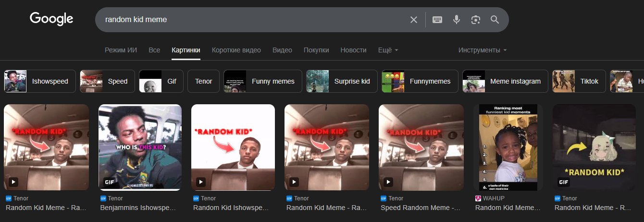
Task: Click Tenor source under Speed Random Meme
Action: coord(396,198)
